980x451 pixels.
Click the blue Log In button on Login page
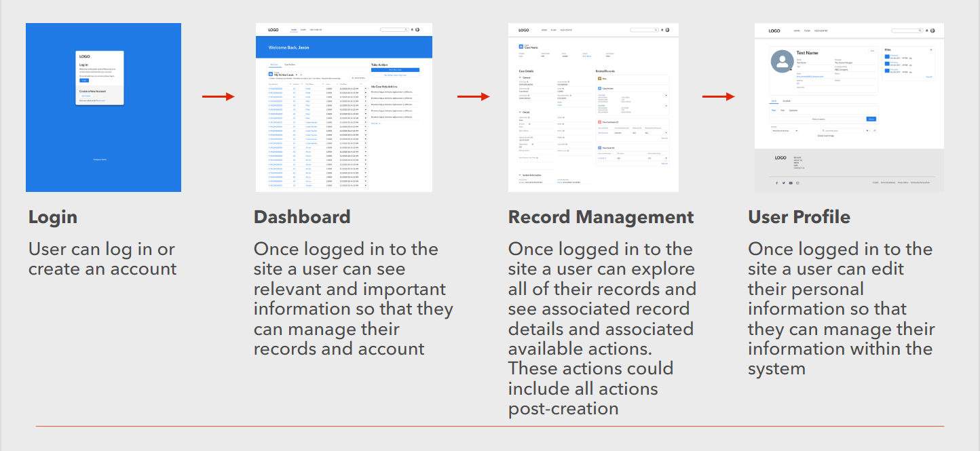click(x=84, y=80)
